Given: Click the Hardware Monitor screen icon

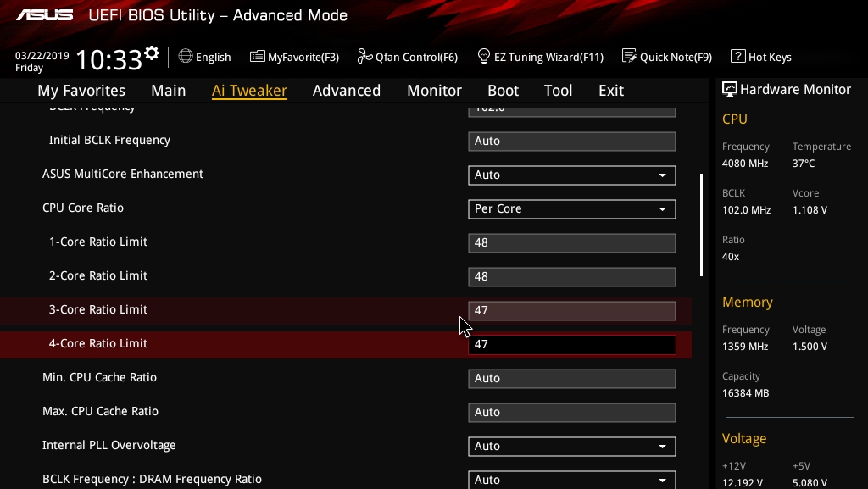Looking at the screenshot, I should [730, 89].
